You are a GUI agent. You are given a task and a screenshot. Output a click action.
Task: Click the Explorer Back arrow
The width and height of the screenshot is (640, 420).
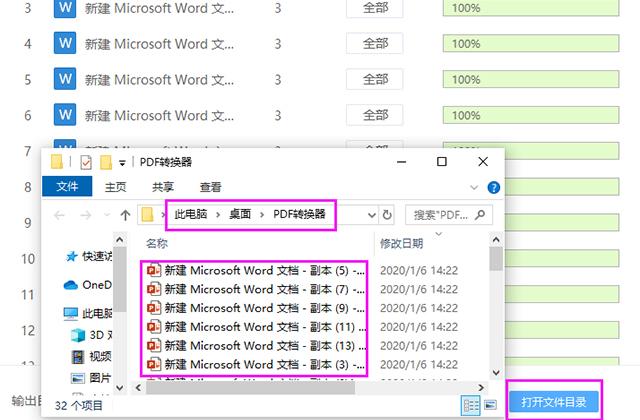pyautogui.click(x=60, y=215)
